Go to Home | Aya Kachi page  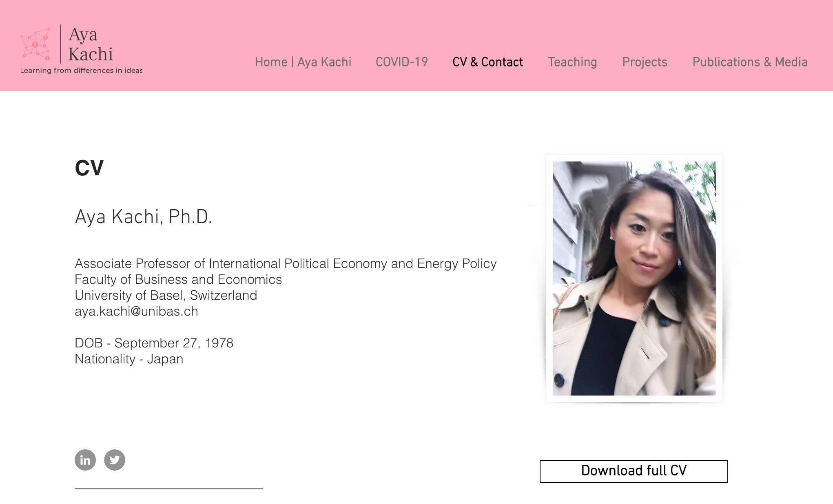pyautogui.click(x=303, y=62)
